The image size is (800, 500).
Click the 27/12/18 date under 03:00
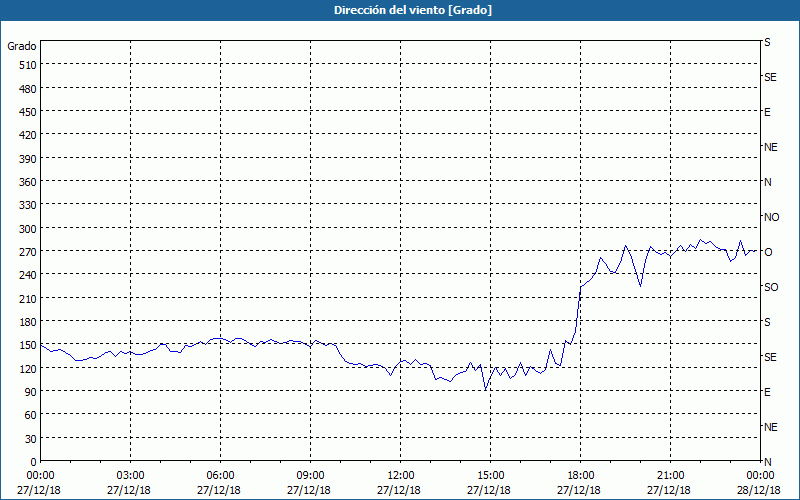point(129,490)
